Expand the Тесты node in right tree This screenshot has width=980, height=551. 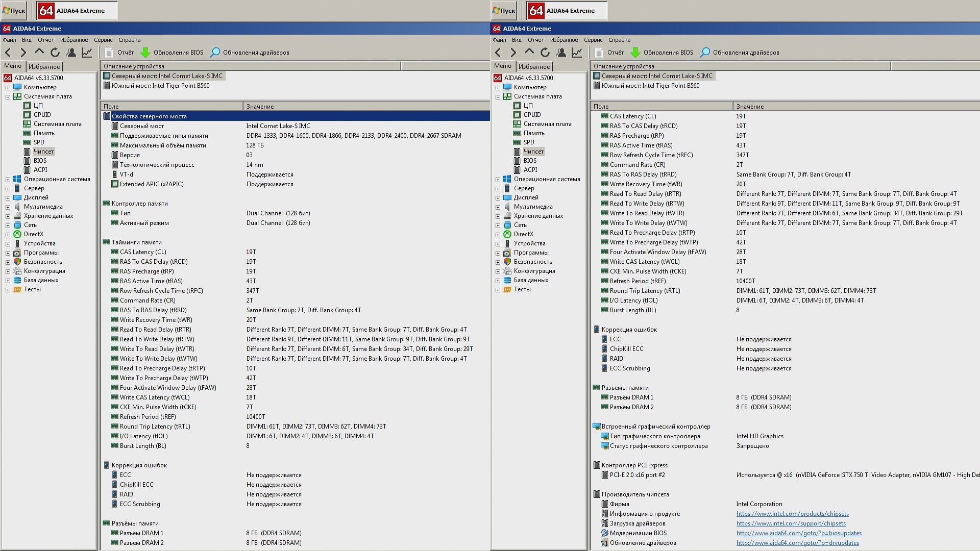[x=498, y=290]
